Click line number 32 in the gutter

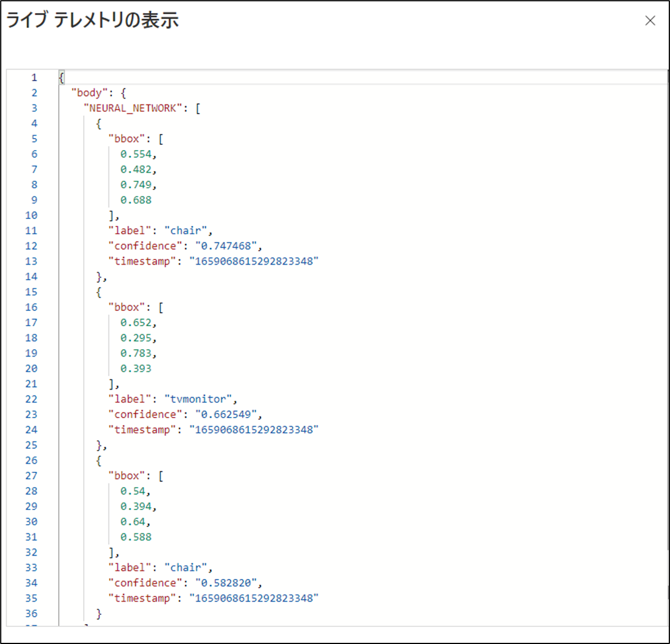[x=31, y=553]
